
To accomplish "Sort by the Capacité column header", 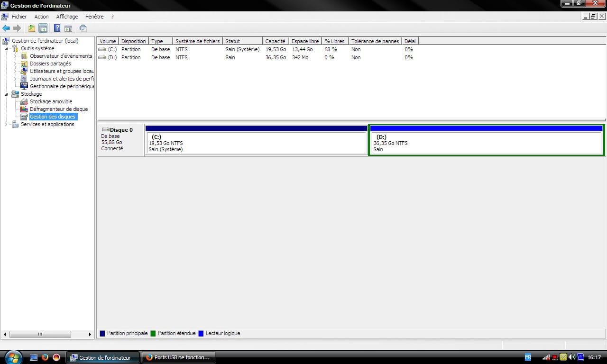I will pyautogui.click(x=275, y=41).
